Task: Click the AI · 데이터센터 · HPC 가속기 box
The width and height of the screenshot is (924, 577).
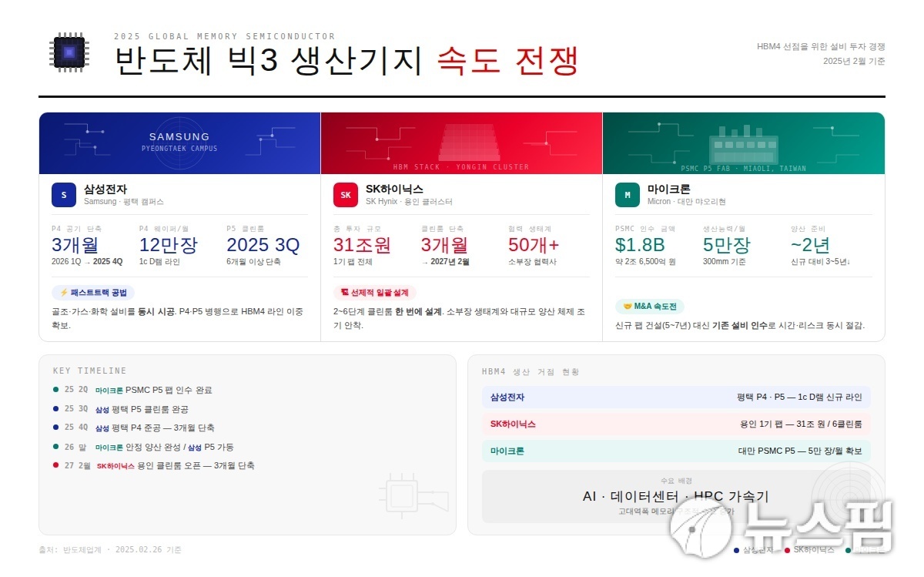Action: [x=675, y=497]
